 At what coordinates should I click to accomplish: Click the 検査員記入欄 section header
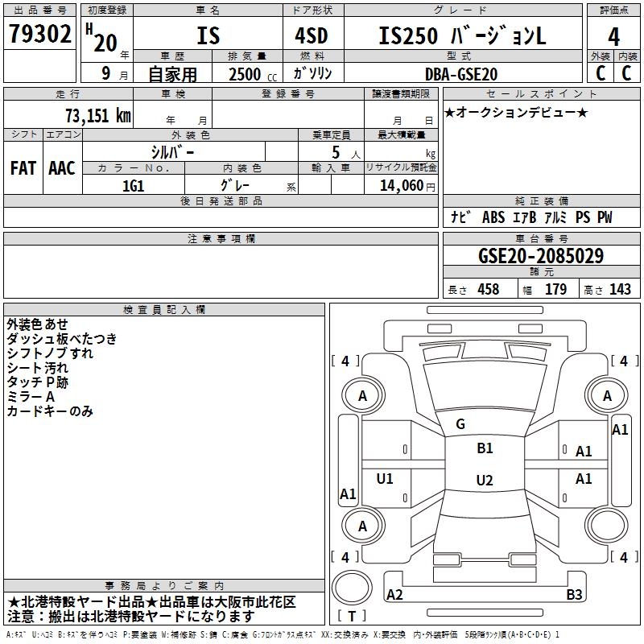point(164,310)
